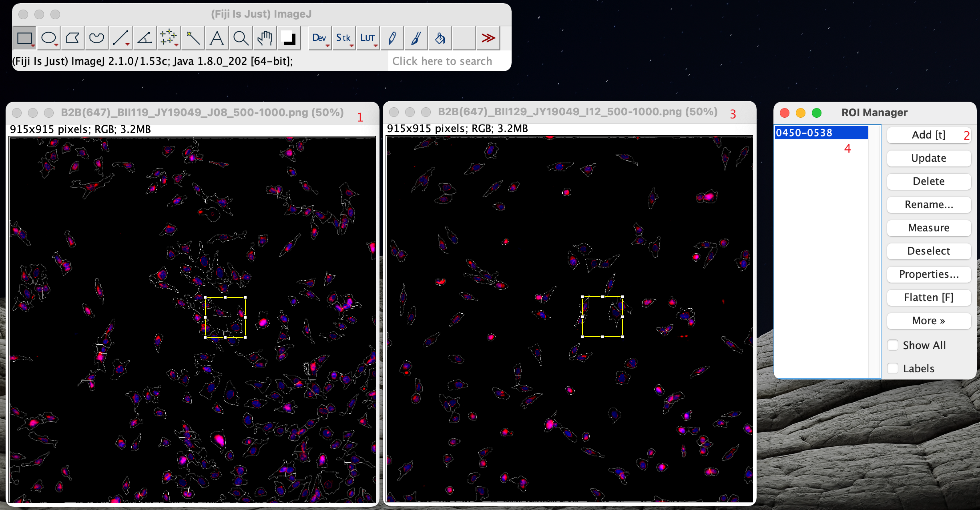This screenshot has height=510, width=980.
Task: Select the Polygon selection tool
Action: [x=72, y=38]
